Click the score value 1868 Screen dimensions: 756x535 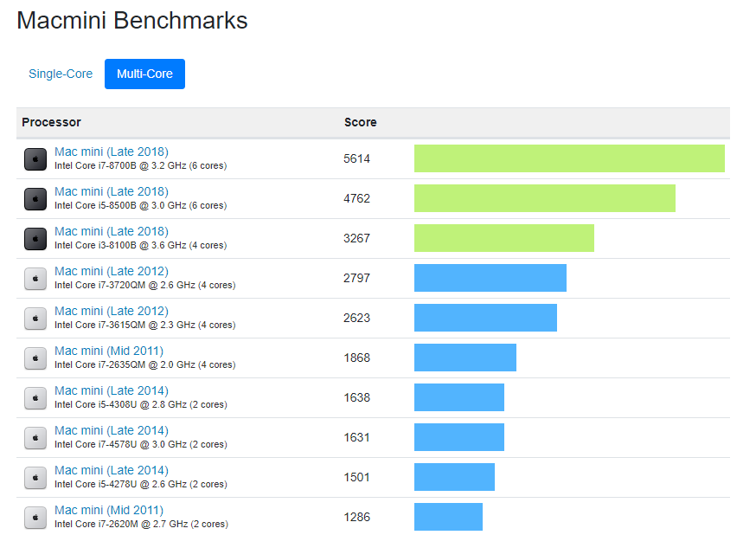coord(356,358)
